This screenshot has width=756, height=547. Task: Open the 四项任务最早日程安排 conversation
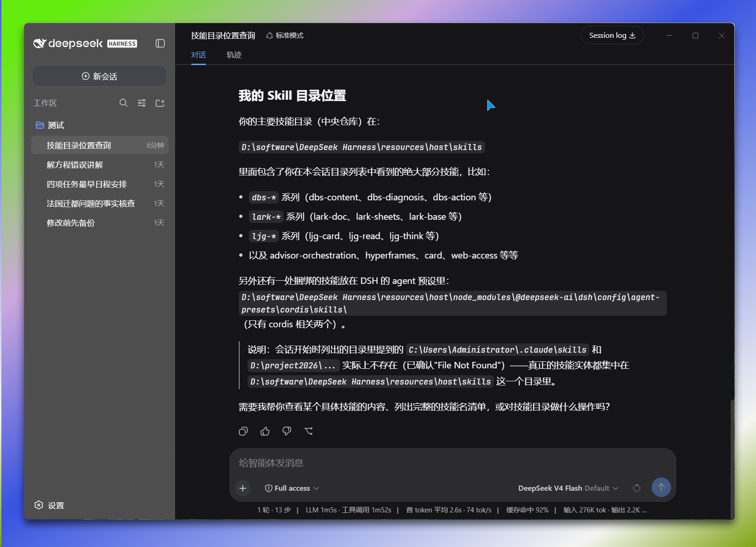click(x=100, y=184)
